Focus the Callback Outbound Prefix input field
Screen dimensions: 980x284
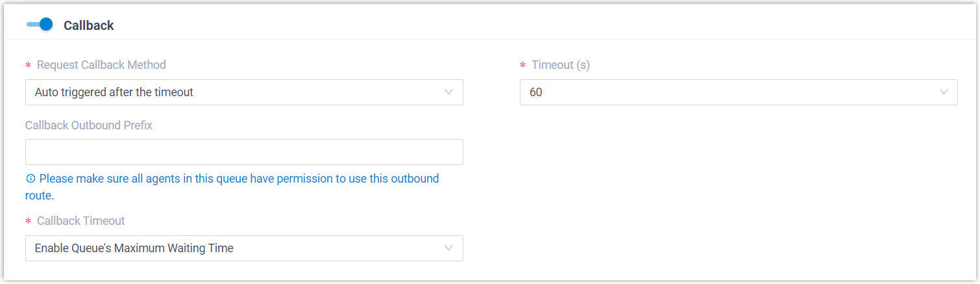[x=244, y=152]
